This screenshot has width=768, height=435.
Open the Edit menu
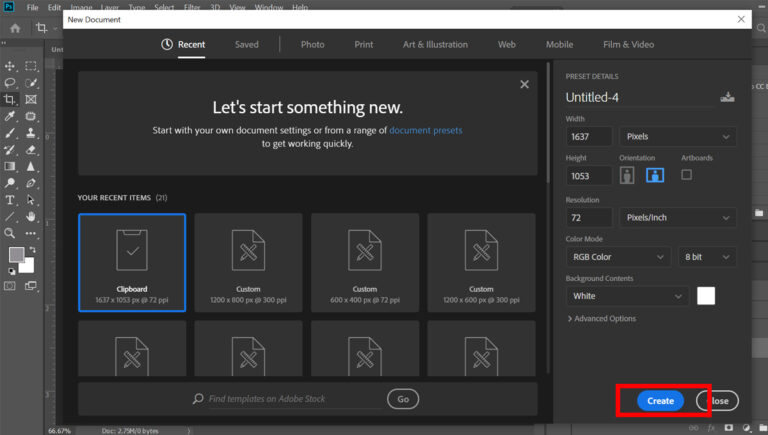54,7
